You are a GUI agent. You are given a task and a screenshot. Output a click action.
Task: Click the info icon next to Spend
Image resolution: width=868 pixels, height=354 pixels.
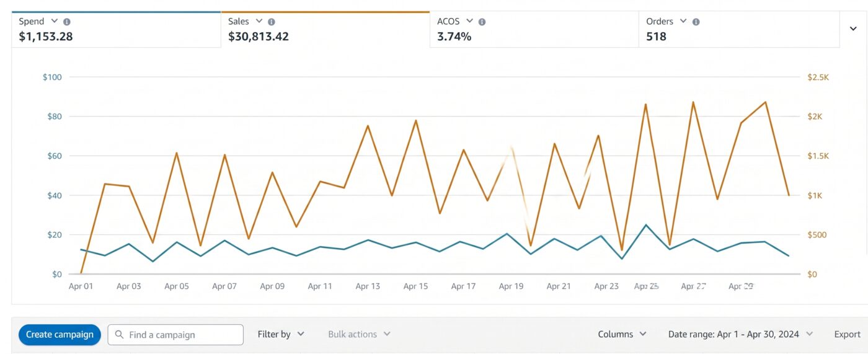click(66, 22)
